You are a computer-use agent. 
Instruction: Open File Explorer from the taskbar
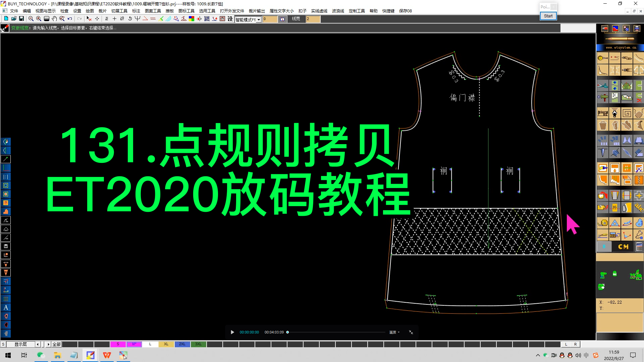tap(57, 355)
